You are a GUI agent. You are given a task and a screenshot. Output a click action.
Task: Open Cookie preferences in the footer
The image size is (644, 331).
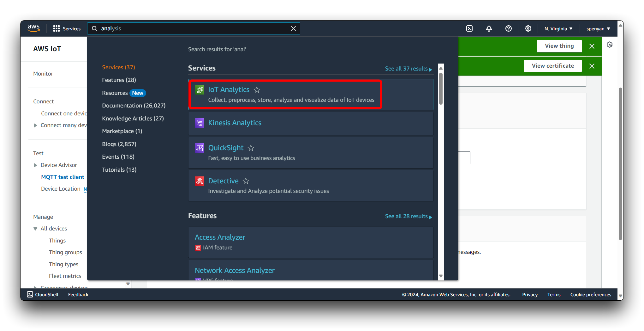(591, 294)
